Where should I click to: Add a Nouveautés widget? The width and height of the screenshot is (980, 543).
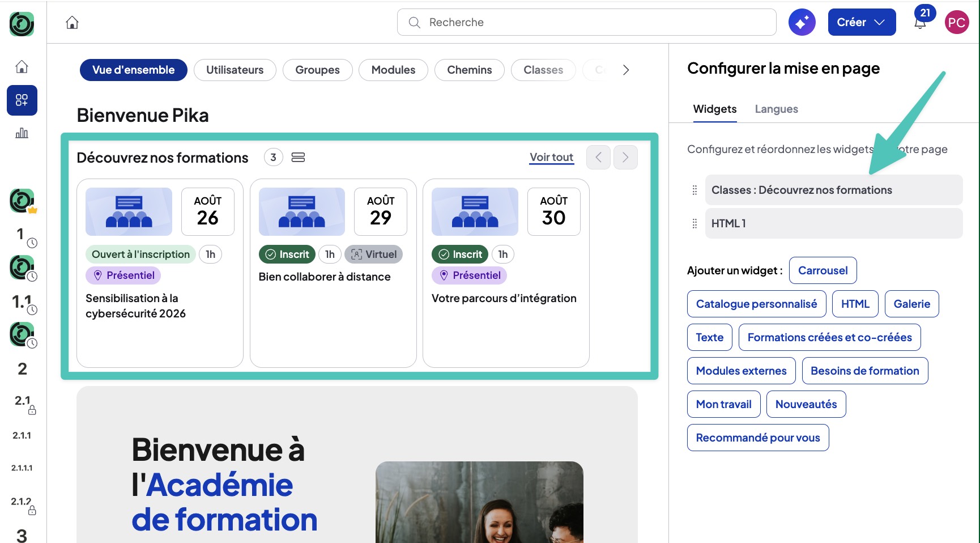[x=806, y=405]
